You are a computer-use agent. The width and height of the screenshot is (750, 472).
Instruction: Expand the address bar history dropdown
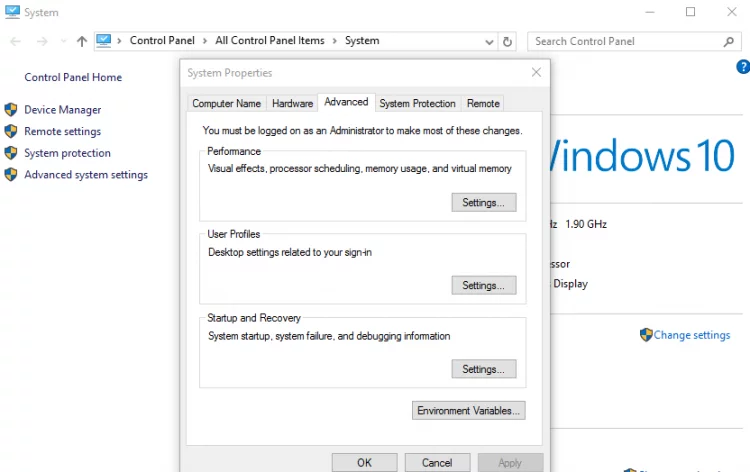[489, 42]
